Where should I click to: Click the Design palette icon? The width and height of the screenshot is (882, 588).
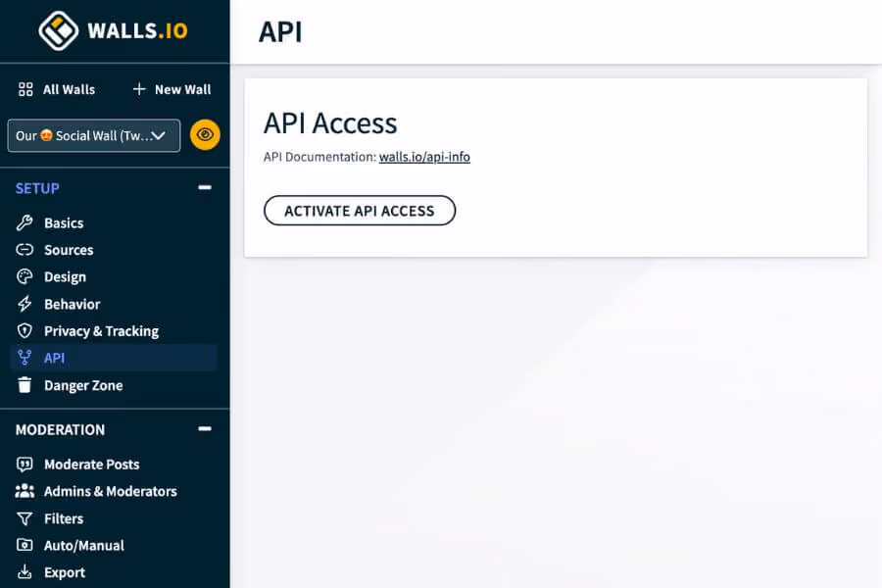24,276
